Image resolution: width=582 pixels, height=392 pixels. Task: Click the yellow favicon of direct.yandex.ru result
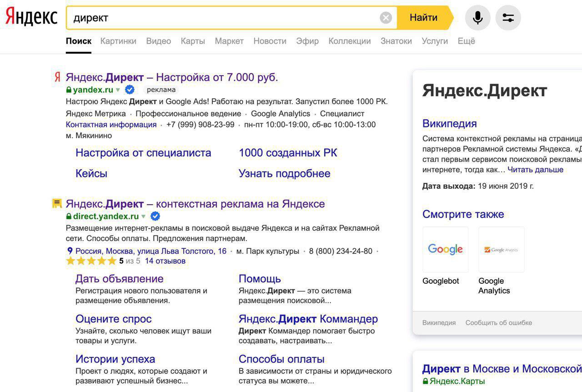click(x=57, y=203)
